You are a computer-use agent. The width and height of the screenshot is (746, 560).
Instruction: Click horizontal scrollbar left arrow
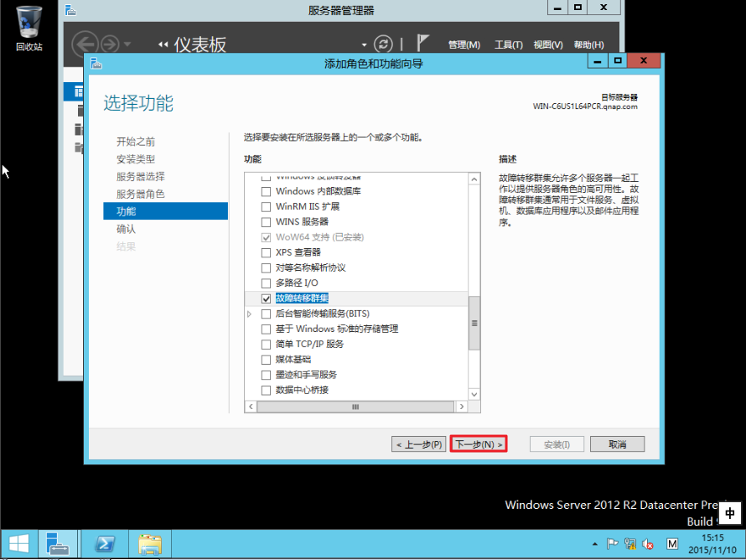251,407
